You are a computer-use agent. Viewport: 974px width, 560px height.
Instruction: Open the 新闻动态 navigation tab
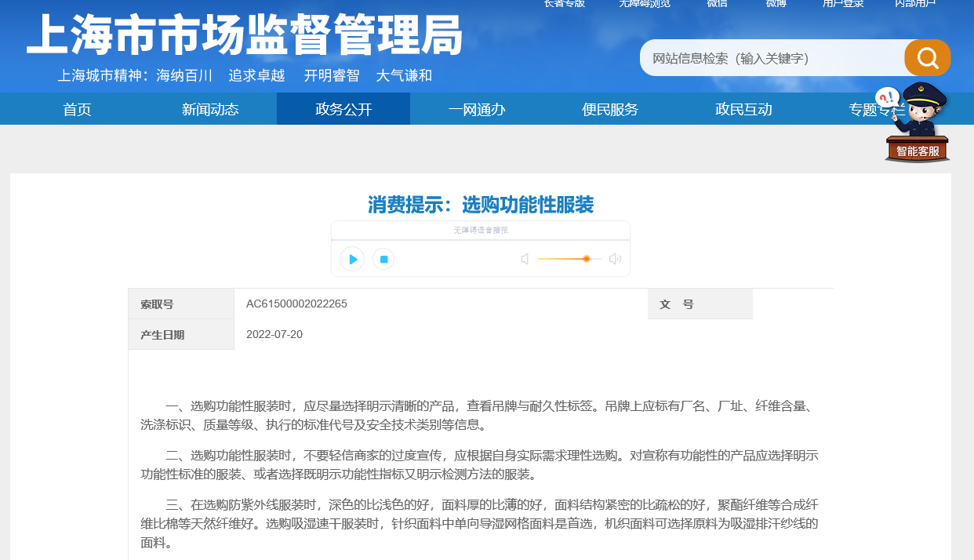pos(210,109)
